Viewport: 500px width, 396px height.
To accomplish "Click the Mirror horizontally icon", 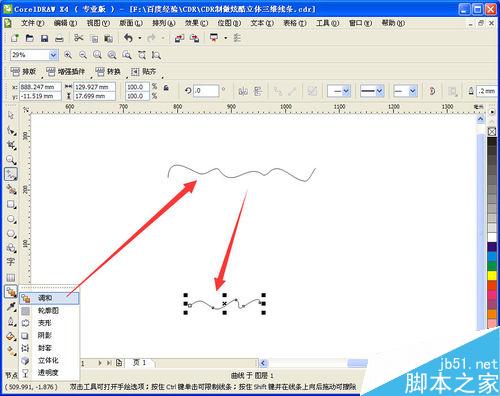I will point(243,91).
